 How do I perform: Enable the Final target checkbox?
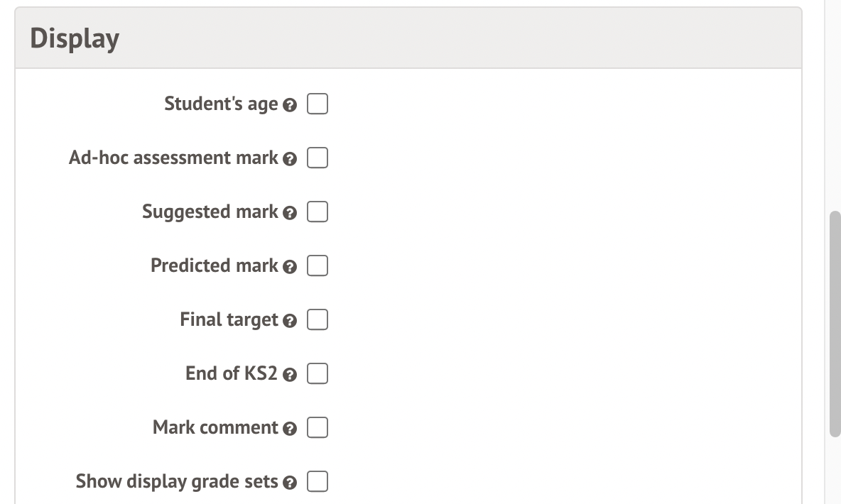(318, 320)
